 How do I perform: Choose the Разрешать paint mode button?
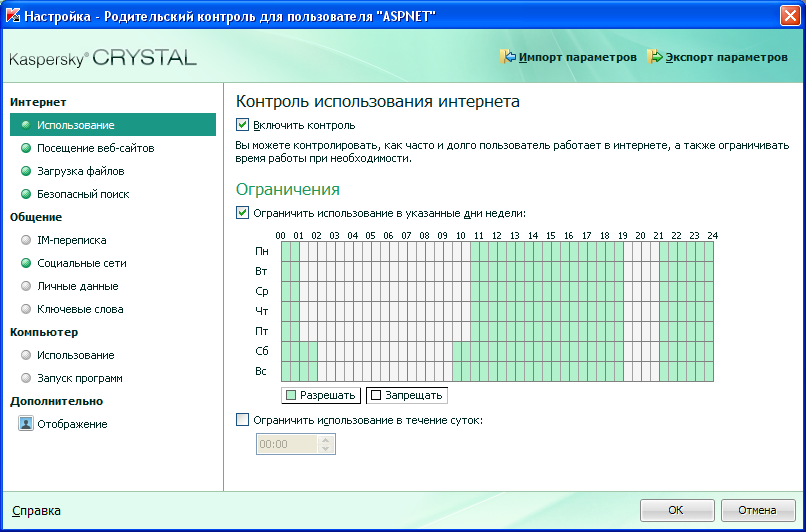click(x=321, y=395)
